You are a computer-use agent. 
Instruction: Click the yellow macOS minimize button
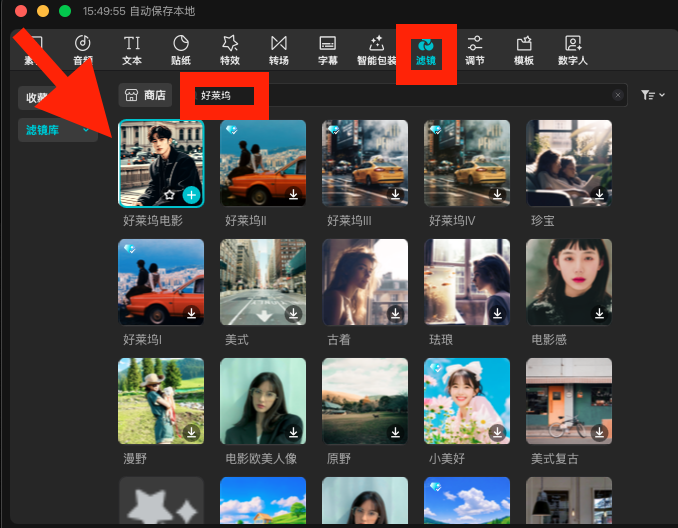pos(43,11)
